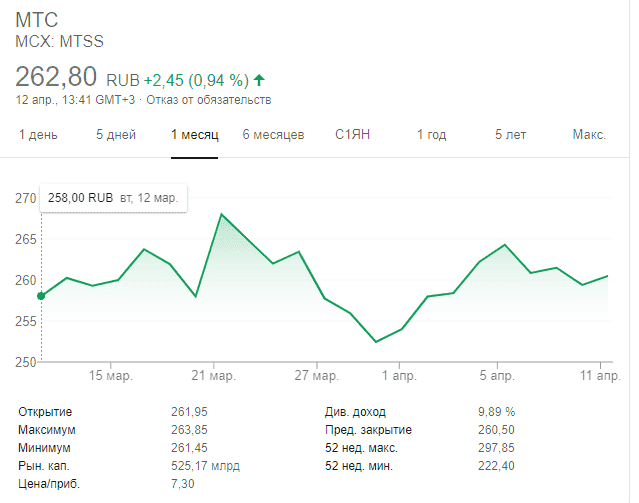Click the chart low near 1 апр.

376,342
